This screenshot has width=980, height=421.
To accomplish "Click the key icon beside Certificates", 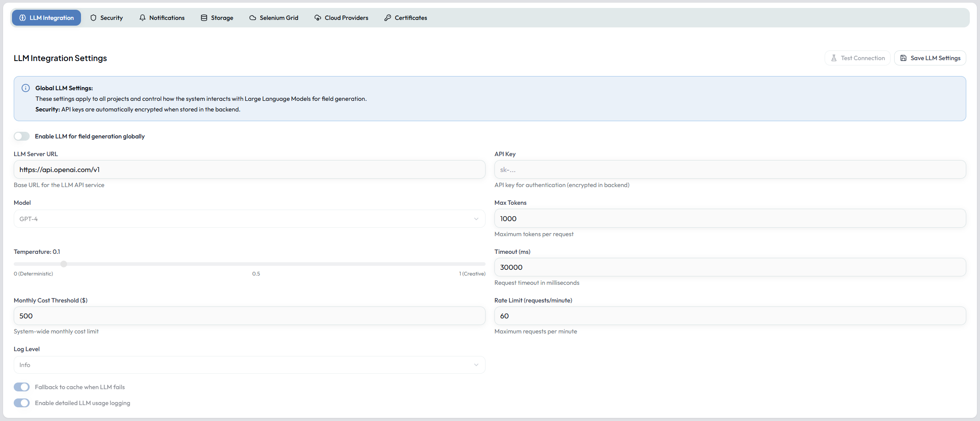I will 388,18.
